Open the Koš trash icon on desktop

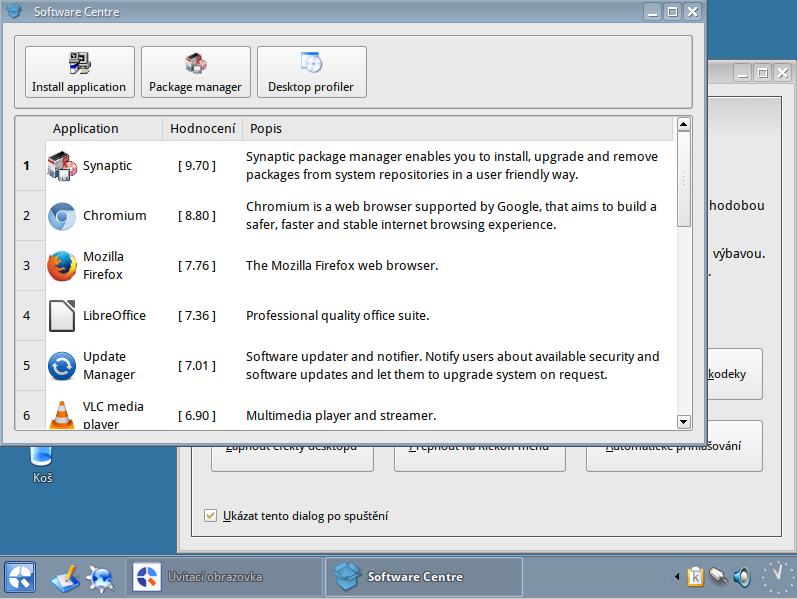tap(42, 465)
